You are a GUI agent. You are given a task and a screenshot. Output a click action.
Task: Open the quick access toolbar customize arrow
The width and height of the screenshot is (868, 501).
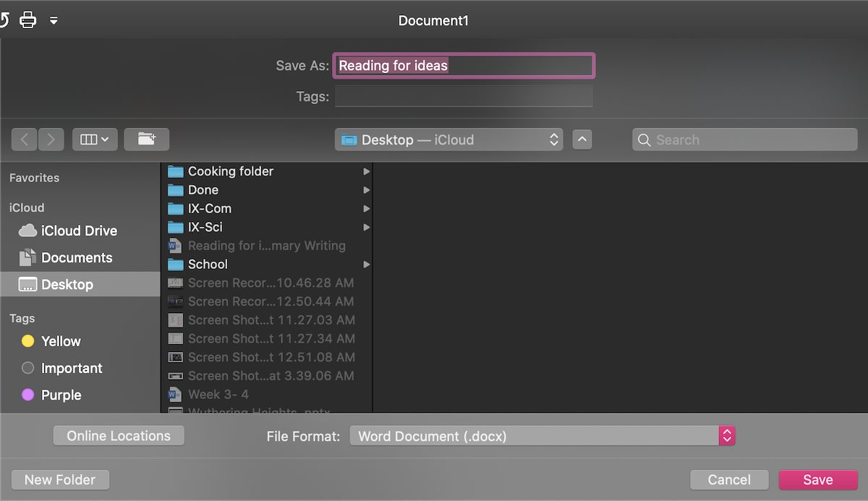pyautogui.click(x=54, y=20)
